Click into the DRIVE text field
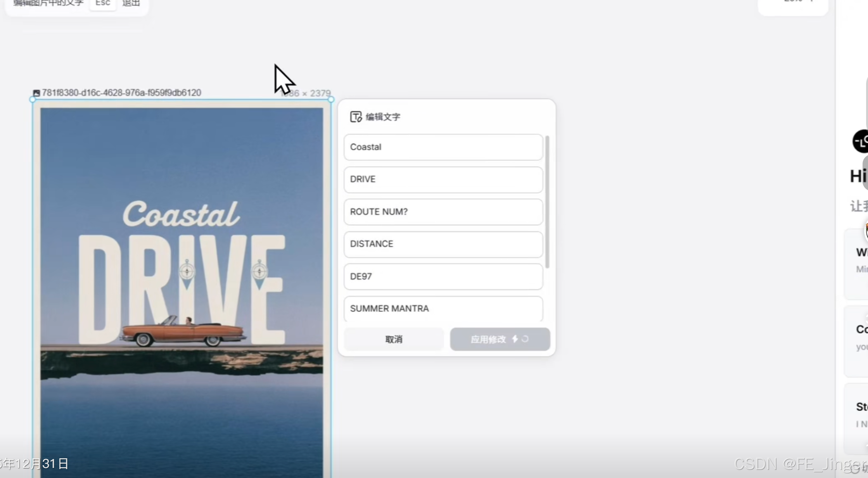This screenshot has width=868, height=478. (443, 179)
